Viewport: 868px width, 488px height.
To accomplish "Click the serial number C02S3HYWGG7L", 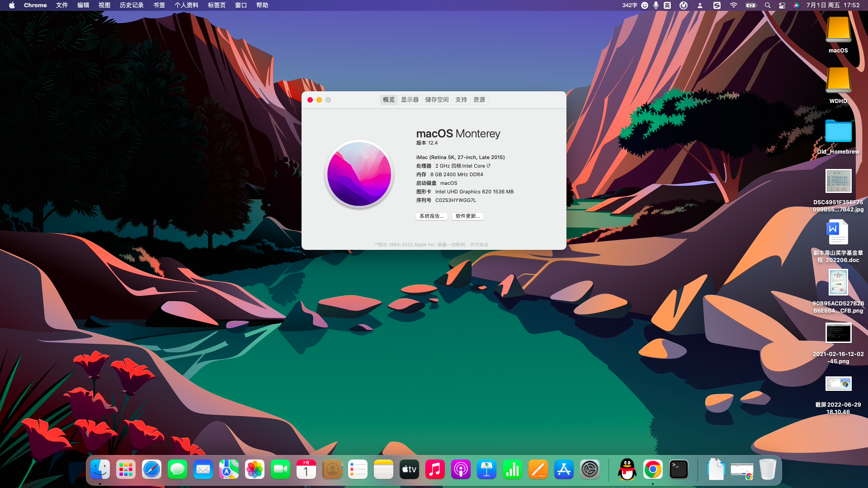I will tap(456, 201).
